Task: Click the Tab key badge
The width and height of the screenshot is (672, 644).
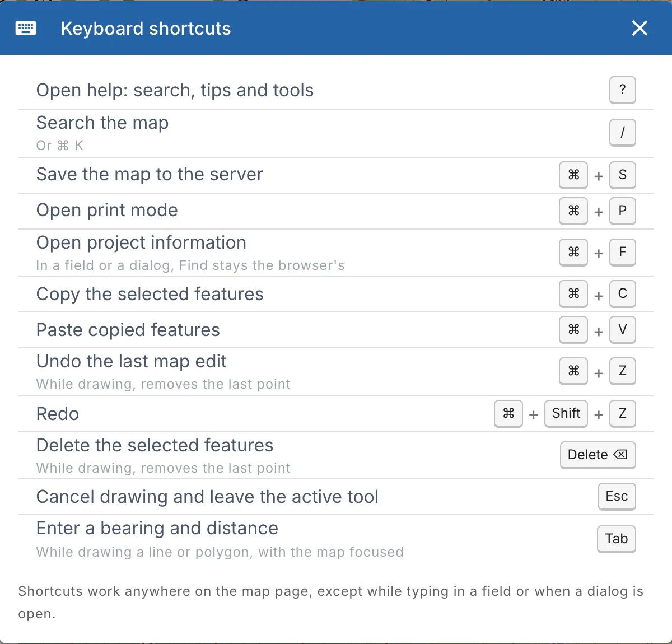Action: pos(617,539)
